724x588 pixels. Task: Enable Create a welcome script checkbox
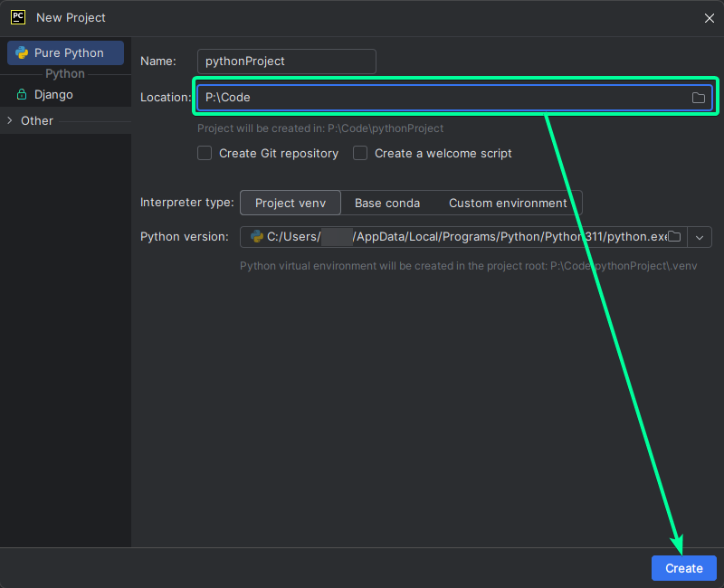[360, 153]
